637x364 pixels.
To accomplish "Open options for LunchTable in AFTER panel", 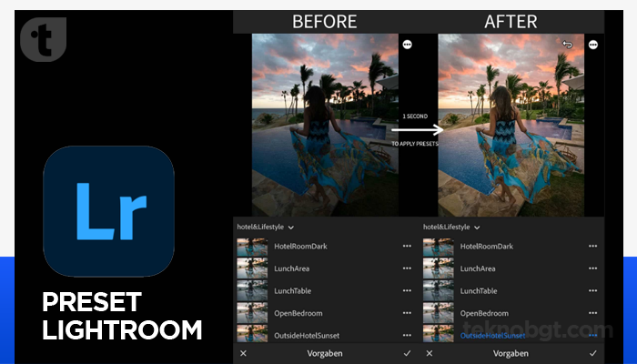I will click(x=592, y=291).
